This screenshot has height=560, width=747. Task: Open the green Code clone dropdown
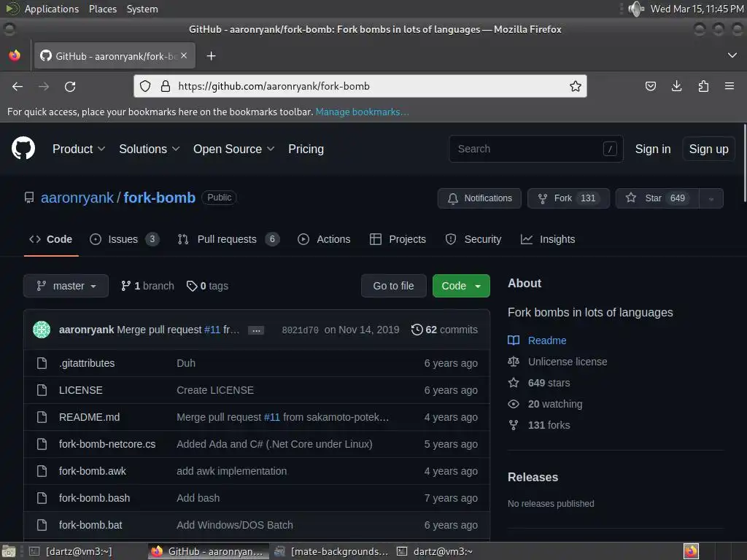tap(461, 286)
